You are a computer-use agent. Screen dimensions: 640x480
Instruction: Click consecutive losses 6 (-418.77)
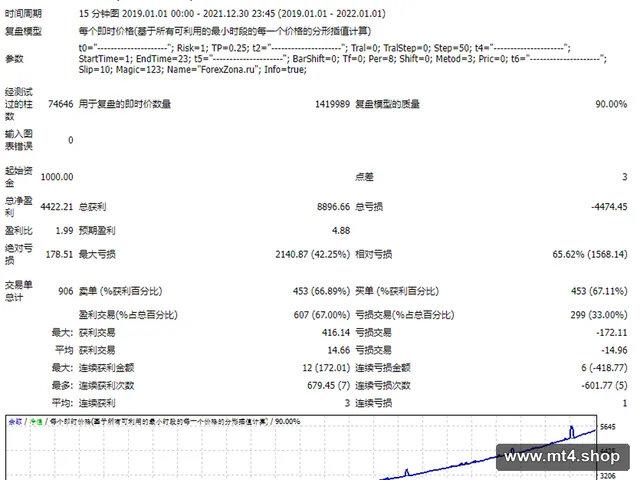point(604,368)
